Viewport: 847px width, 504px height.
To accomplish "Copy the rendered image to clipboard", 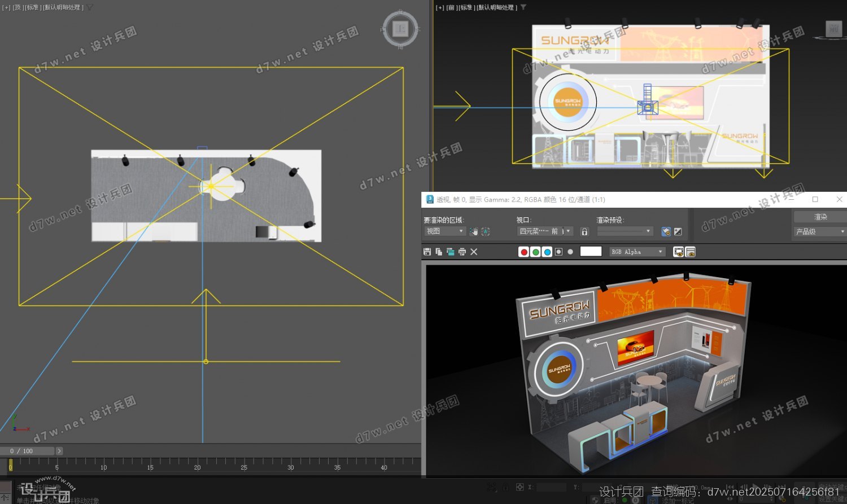I will click(439, 252).
